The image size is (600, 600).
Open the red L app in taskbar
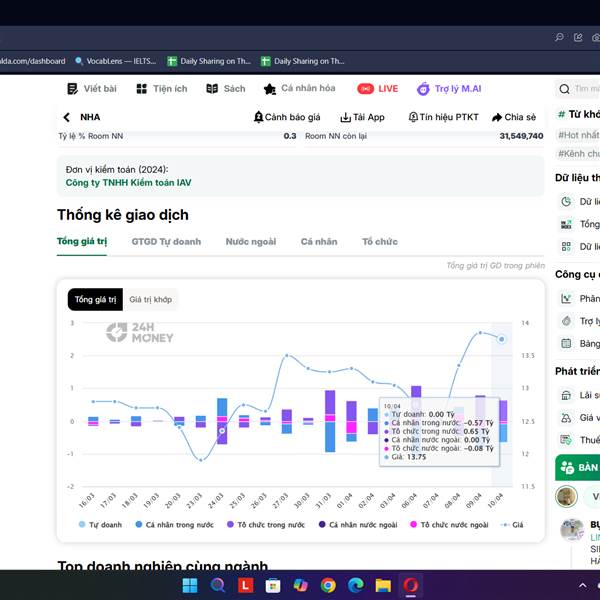tap(245, 585)
